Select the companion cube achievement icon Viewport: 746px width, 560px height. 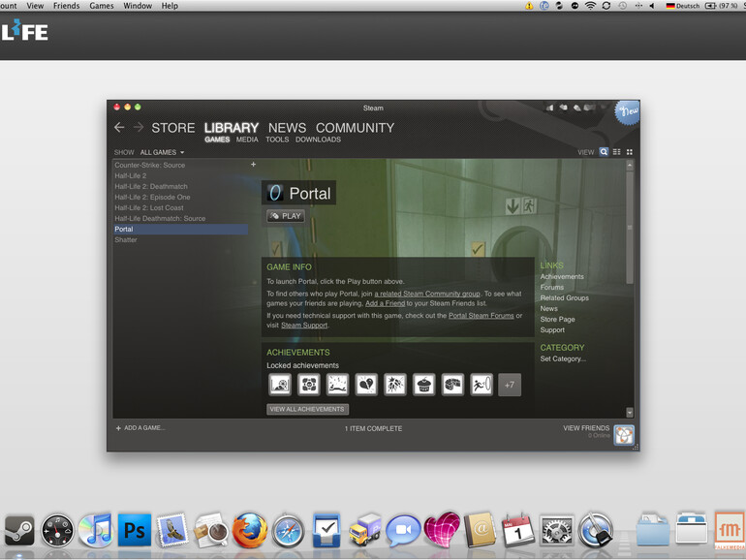pos(309,385)
